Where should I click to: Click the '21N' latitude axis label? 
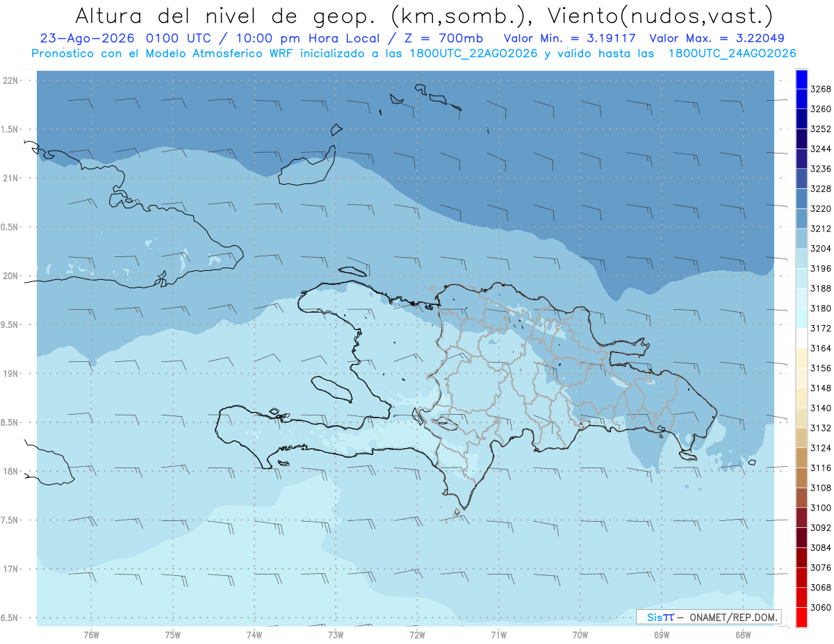(x=10, y=179)
